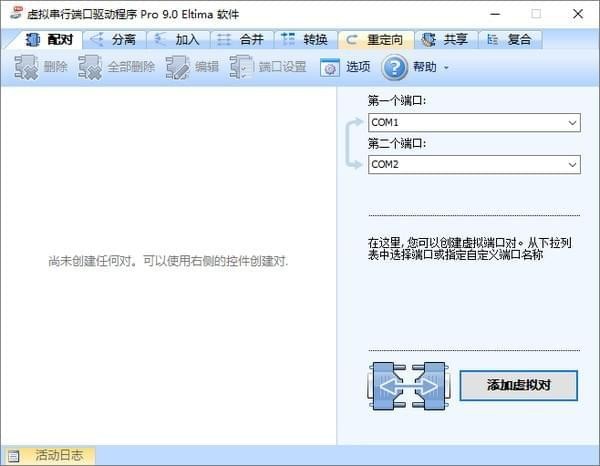Click the 删除 delete toolbar icon
Screen dimensions: 600x466
pyautogui.click(x=26, y=67)
